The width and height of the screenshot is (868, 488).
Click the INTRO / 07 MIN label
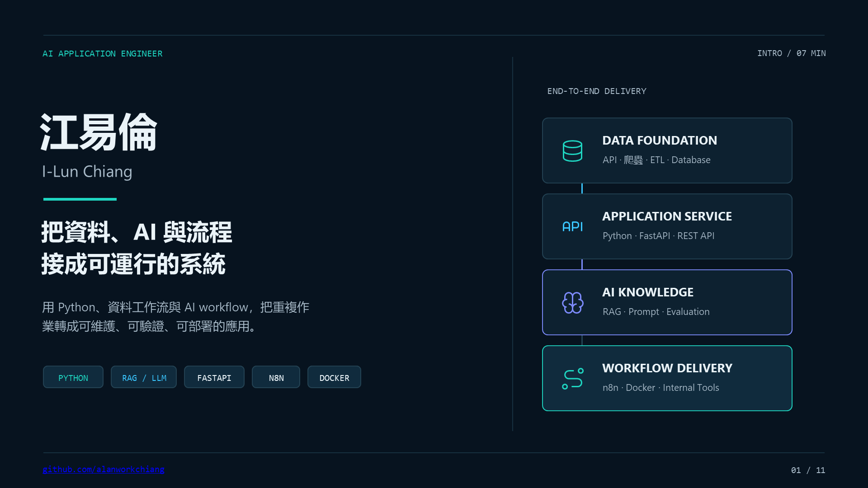[x=792, y=53]
